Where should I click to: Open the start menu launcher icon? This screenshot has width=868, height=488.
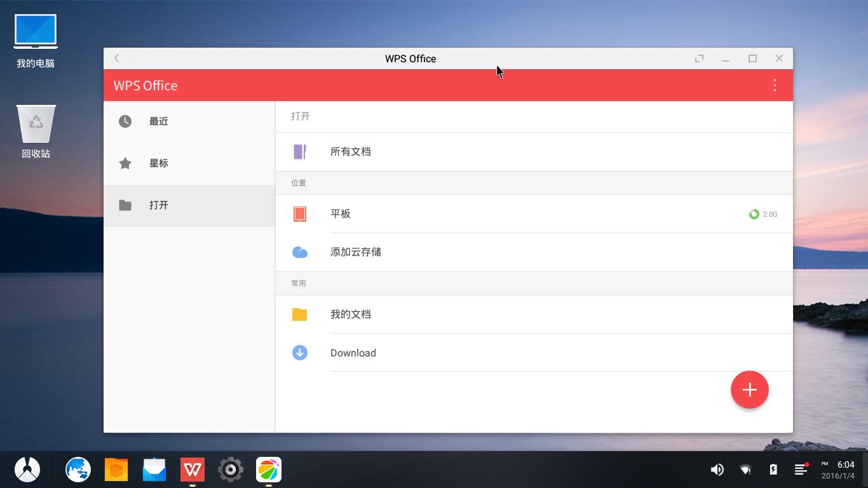(x=27, y=470)
